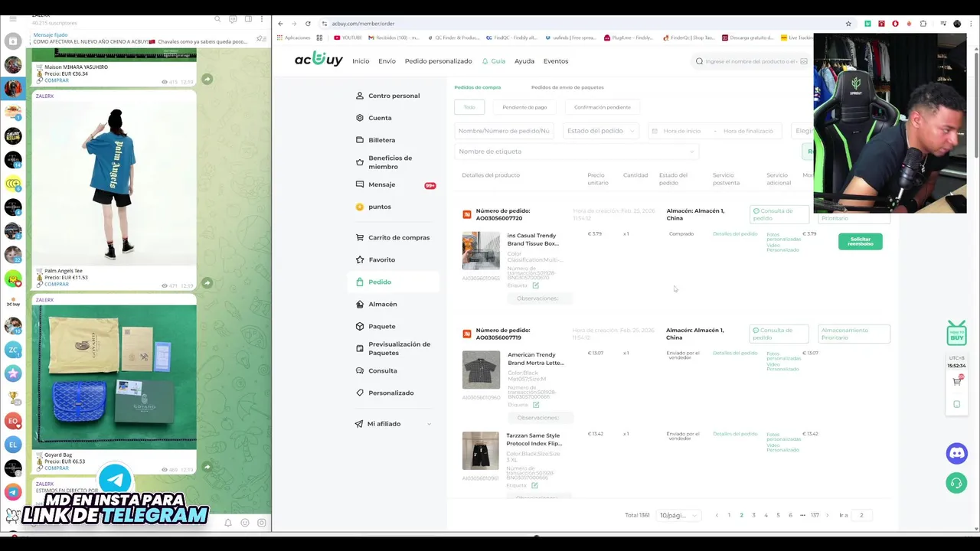Open items per page dropdown
This screenshot has height=551, width=980.
[678, 515]
